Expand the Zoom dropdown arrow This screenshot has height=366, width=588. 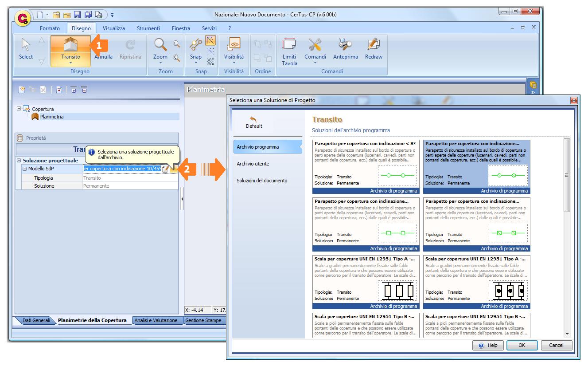[x=160, y=63]
